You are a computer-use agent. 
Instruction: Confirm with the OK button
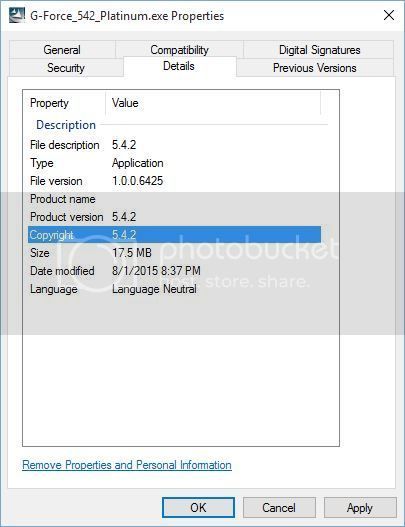198,508
